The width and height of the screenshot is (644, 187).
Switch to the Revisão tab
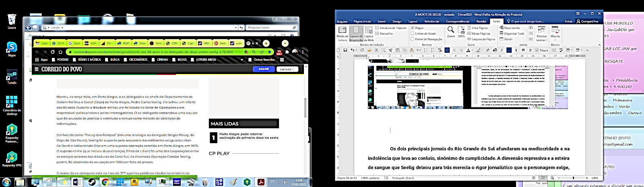pyautogui.click(x=481, y=21)
